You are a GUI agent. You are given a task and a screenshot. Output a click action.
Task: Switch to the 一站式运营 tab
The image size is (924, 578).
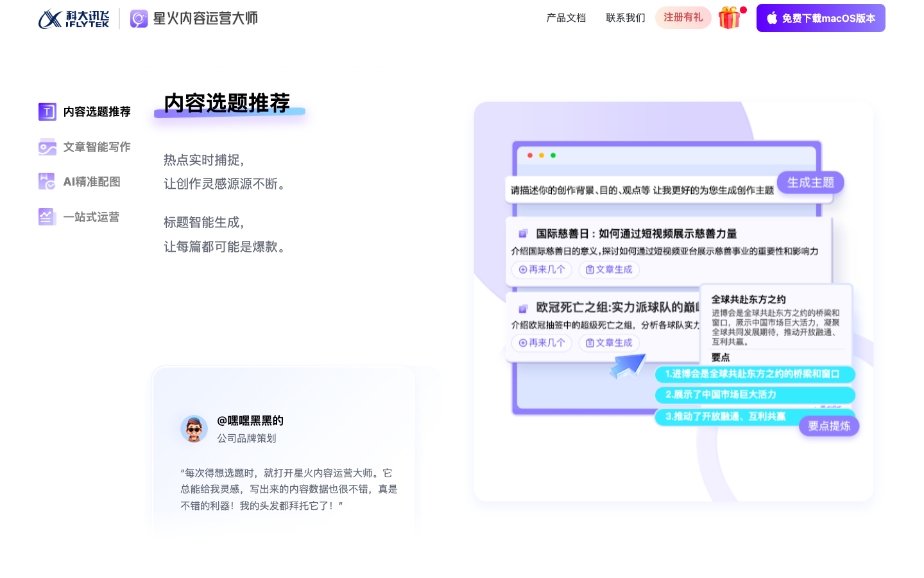[x=79, y=217]
